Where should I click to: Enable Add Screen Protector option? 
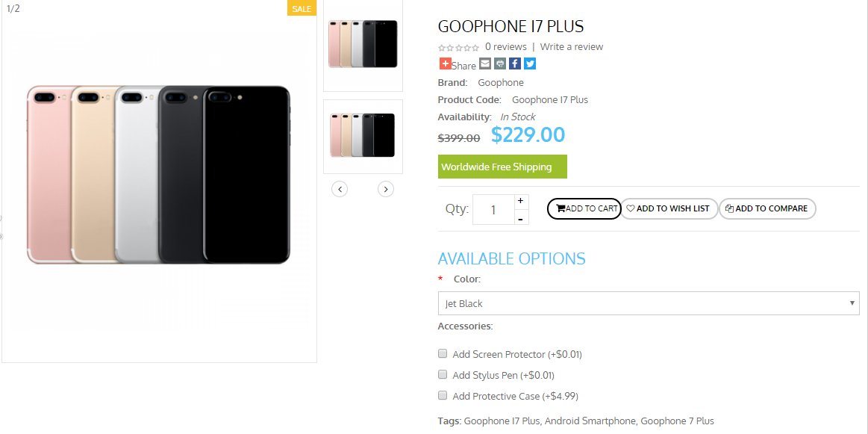click(x=443, y=353)
